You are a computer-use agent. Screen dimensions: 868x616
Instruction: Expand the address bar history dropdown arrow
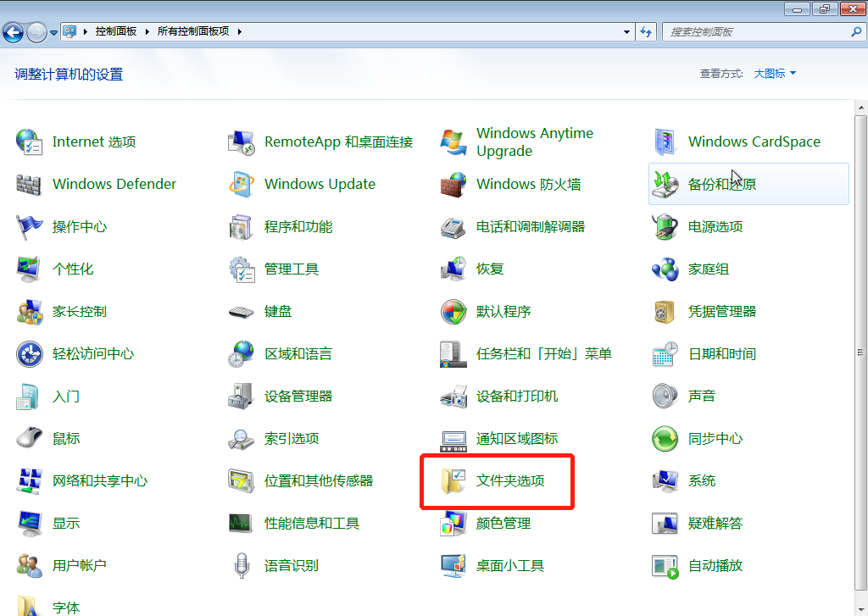pos(627,32)
